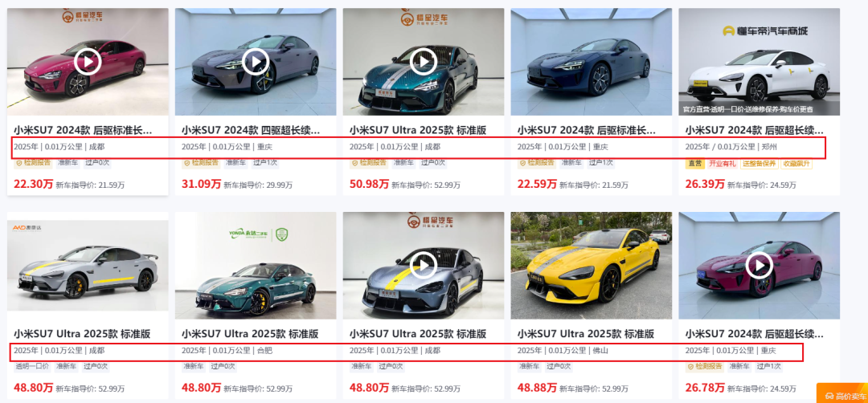The width and height of the screenshot is (868, 403).
Task: Open the yellow SU7 Ultra Foshan photo
Action: tap(592, 266)
